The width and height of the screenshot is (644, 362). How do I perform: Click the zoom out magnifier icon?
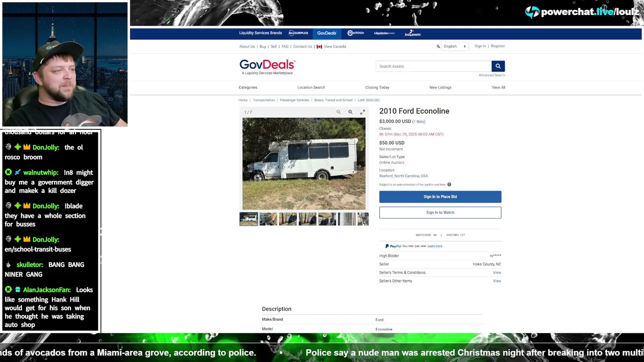tap(339, 112)
